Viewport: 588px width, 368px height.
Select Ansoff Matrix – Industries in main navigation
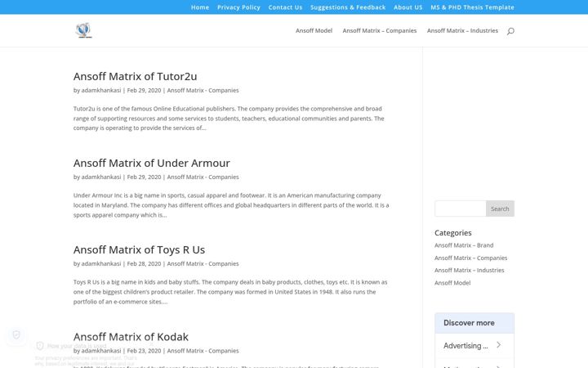click(462, 30)
